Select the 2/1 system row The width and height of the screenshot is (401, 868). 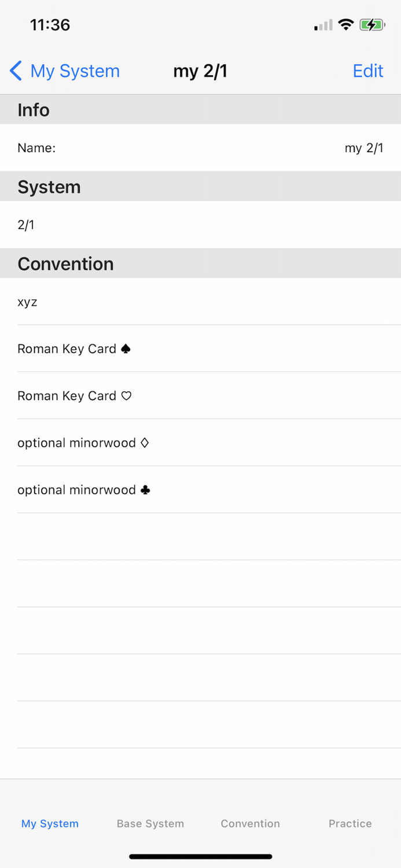click(200, 225)
